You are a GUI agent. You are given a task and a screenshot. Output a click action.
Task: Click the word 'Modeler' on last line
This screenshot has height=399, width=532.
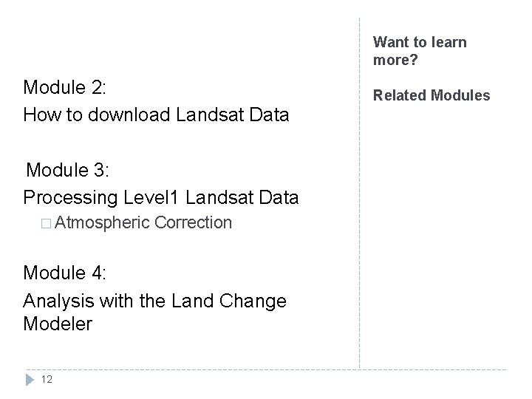click(x=58, y=324)
